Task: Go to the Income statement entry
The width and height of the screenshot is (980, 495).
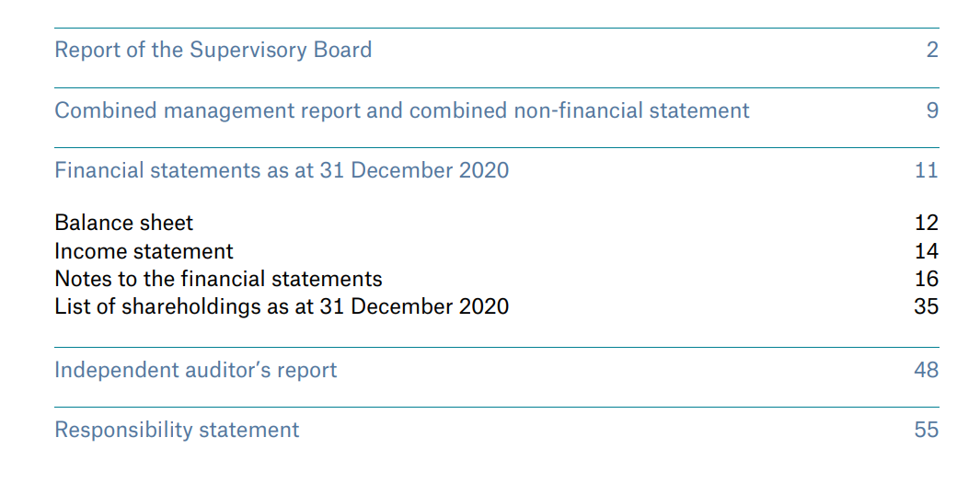Action: click(144, 250)
